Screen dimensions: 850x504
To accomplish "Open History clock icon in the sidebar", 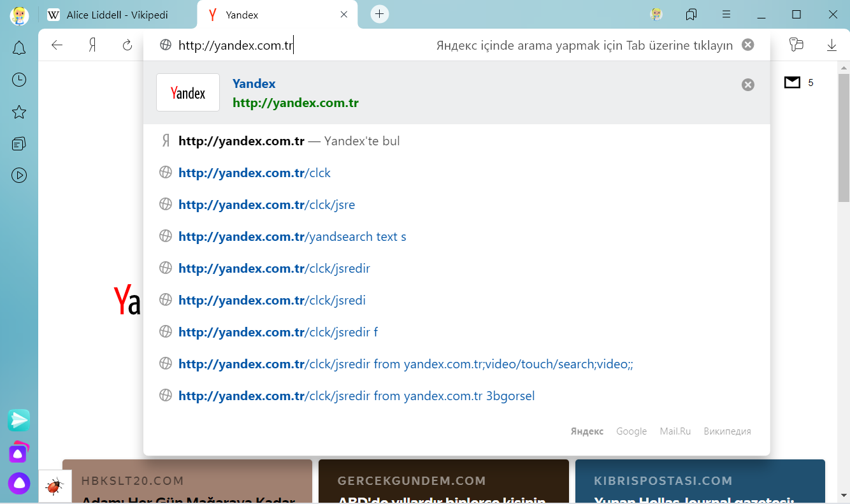I will click(x=19, y=80).
